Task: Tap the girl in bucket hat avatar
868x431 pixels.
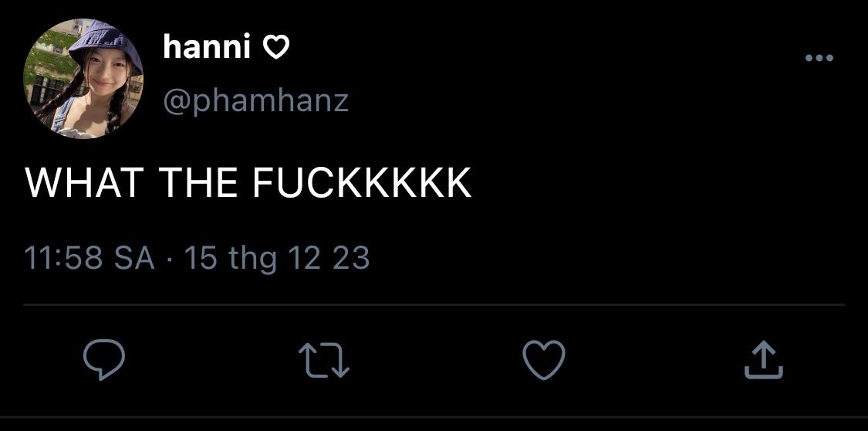Action: click(x=83, y=79)
